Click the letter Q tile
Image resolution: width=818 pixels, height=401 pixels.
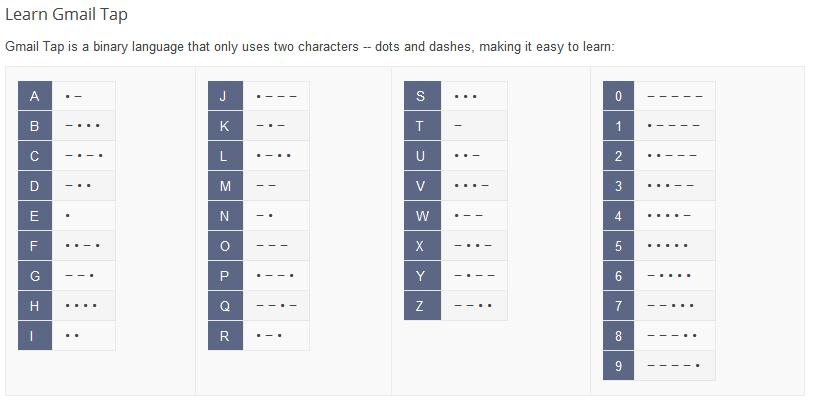click(225, 306)
